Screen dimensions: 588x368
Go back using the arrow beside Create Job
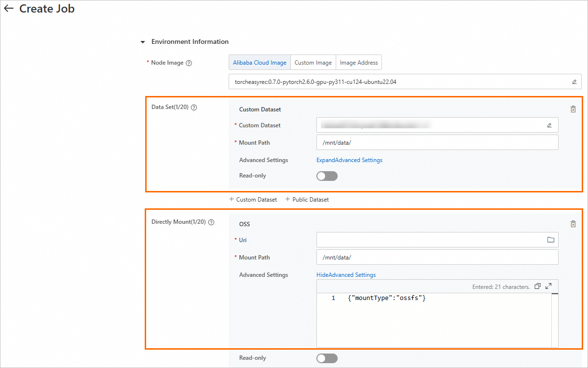[x=9, y=9]
